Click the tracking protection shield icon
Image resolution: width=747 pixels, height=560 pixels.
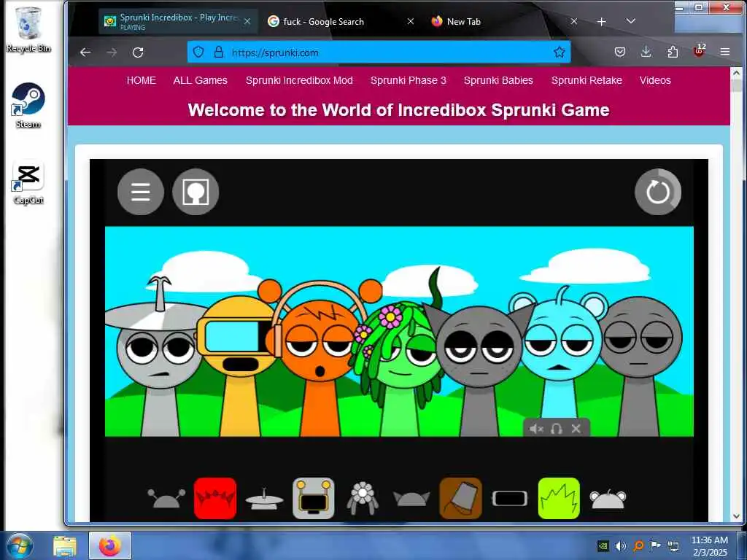click(x=198, y=52)
